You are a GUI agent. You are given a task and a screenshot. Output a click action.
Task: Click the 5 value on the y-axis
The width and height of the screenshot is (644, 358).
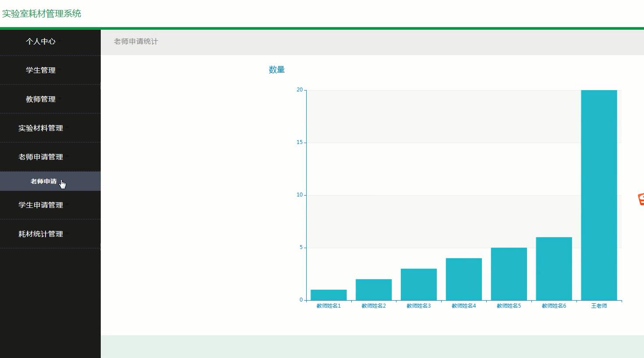point(301,247)
